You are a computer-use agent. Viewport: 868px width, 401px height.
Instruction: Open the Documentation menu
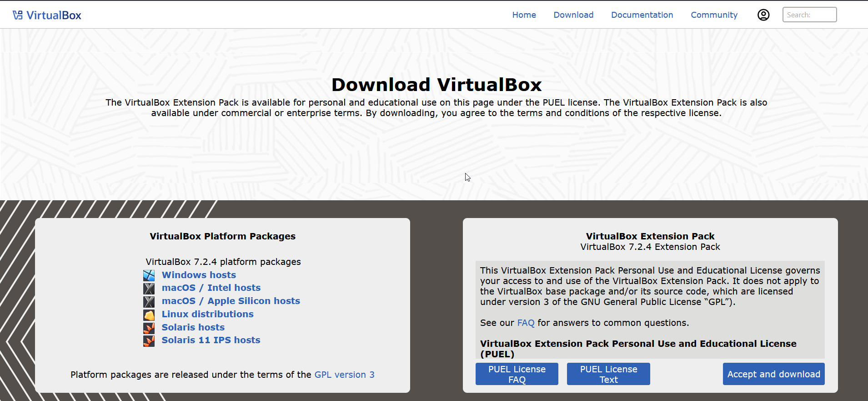[x=642, y=15]
